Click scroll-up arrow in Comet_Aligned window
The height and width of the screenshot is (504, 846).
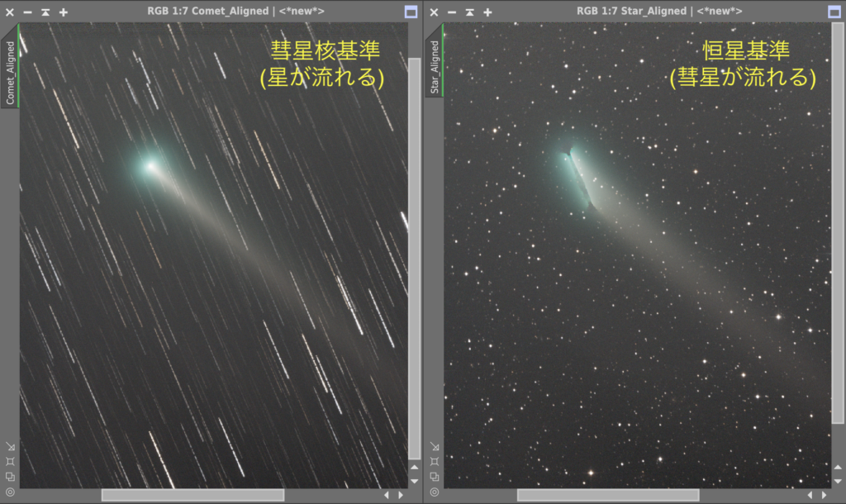(x=415, y=468)
